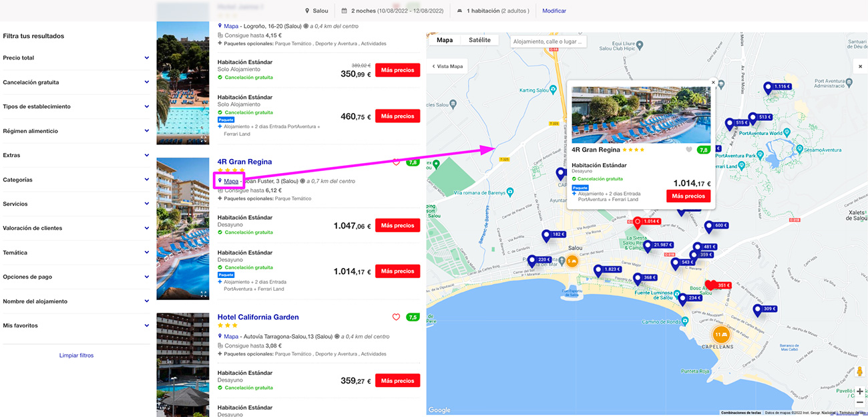868x417 pixels.
Task: Select the 1.116 € map price marker
Action: [x=778, y=87]
